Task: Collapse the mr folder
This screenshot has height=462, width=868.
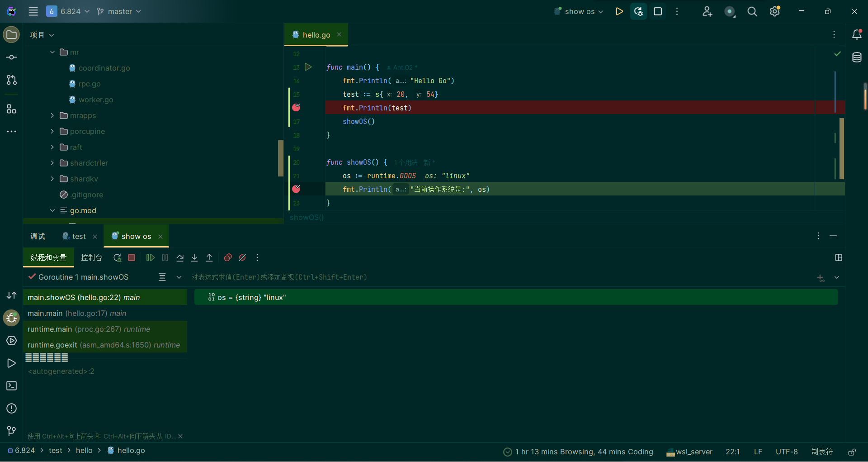Action: point(52,52)
